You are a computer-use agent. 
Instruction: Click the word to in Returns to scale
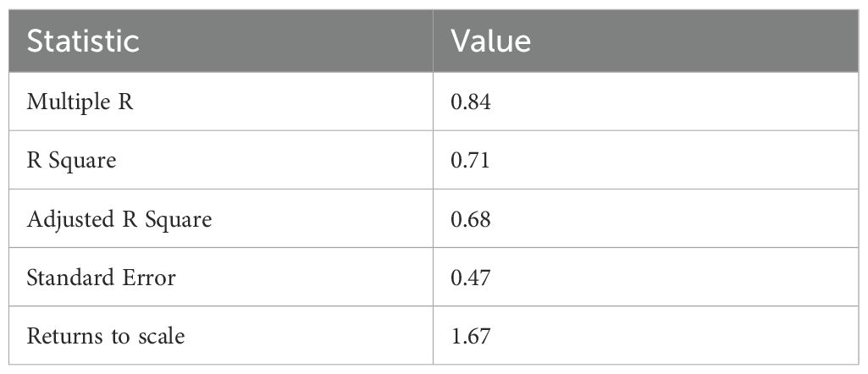[x=119, y=336]
